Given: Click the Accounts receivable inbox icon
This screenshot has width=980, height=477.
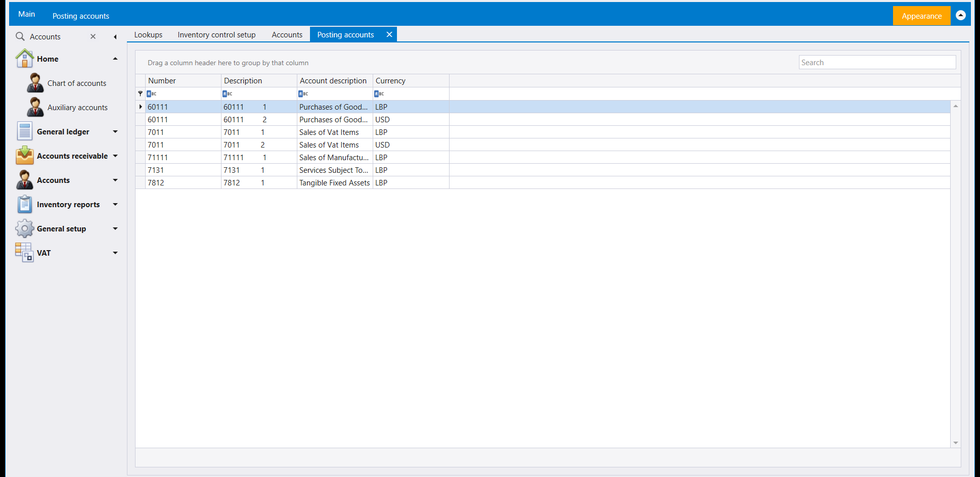Looking at the screenshot, I should point(24,156).
